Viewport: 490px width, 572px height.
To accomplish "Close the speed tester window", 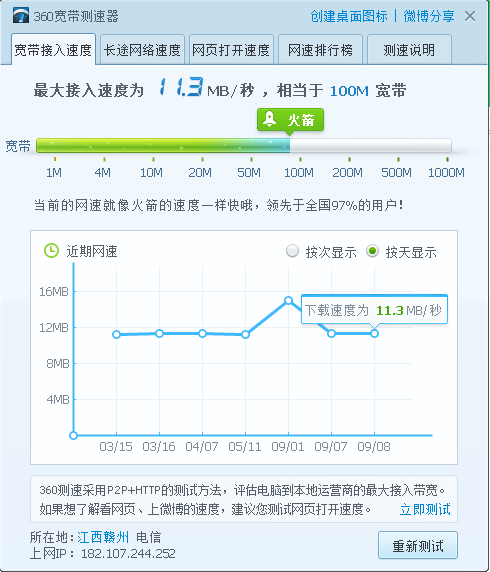I will [x=470, y=16].
